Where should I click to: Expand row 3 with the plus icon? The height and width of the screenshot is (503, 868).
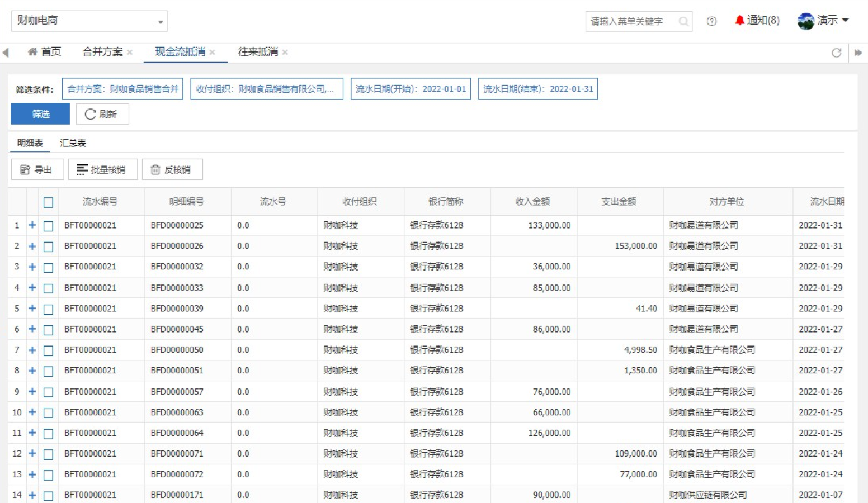pos(32,267)
